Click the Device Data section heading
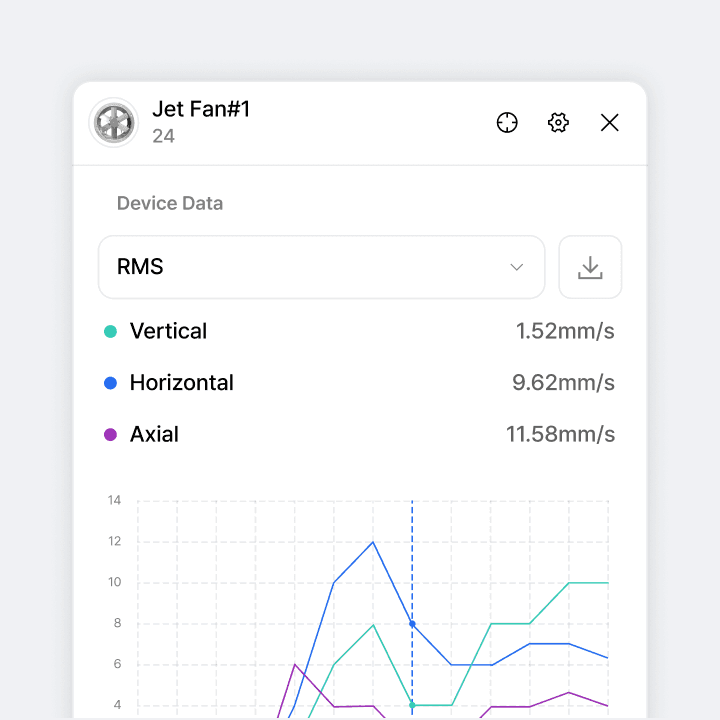Image resolution: width=720 pixels, height=720 pixels. click(170, 203)
